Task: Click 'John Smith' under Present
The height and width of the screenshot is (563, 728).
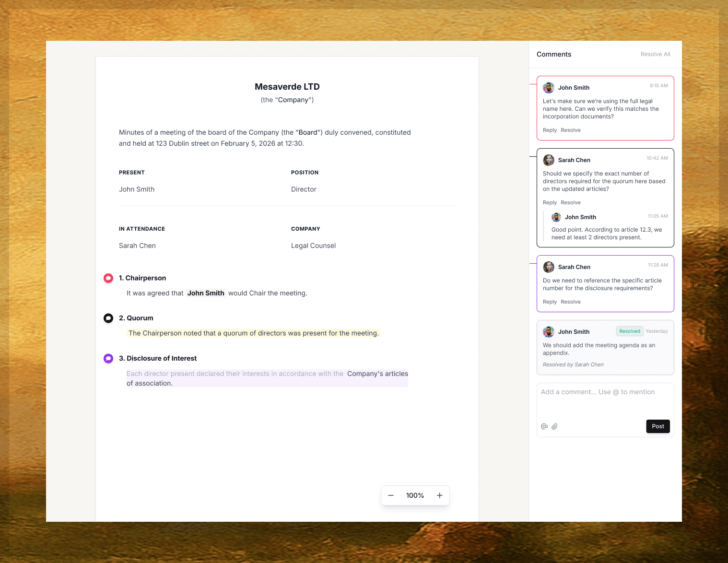Action: click(137, 189)
